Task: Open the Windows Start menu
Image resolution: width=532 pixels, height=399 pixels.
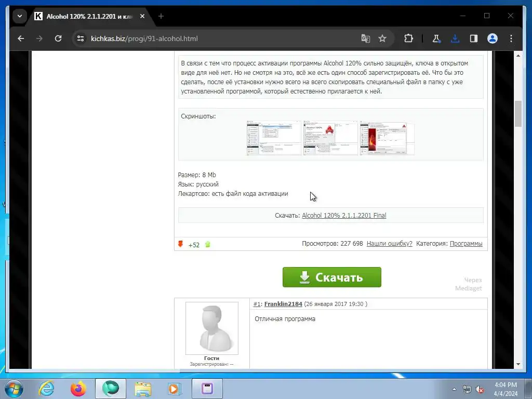Action: (14, 389)
